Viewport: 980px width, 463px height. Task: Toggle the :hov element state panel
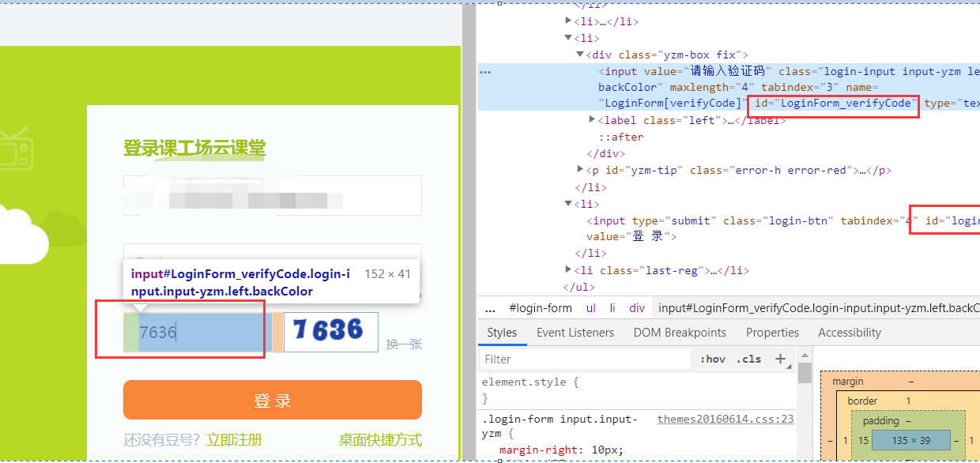coord(713,359)
